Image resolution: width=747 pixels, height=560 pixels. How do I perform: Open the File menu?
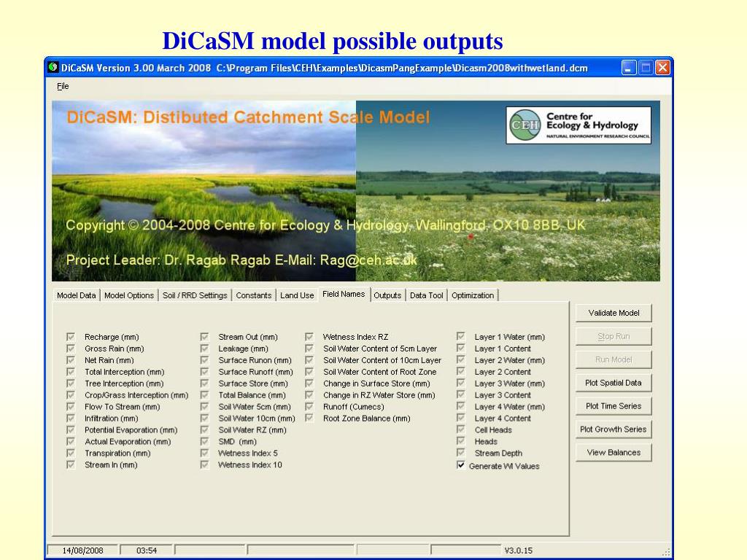tap(63, 86)
